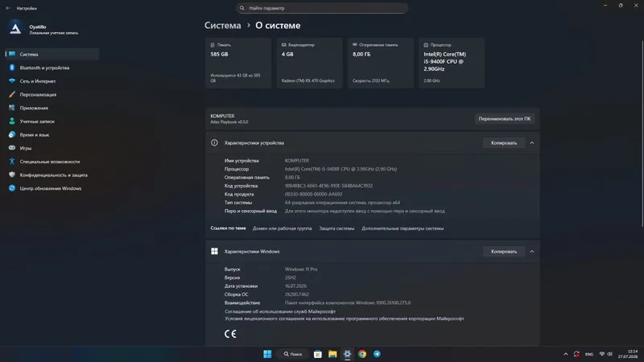Open Защита системы link
The width and height of the screenshot is (644, 362).
pos(336,228)
